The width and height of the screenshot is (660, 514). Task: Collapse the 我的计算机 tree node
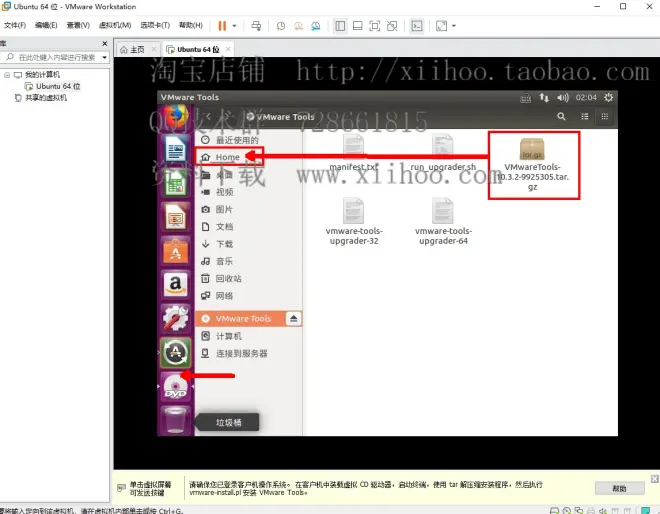[7, 75]
